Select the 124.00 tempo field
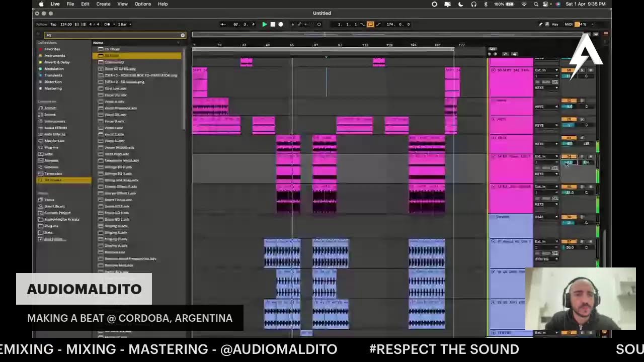644x362 pixels. click(66, 24)
